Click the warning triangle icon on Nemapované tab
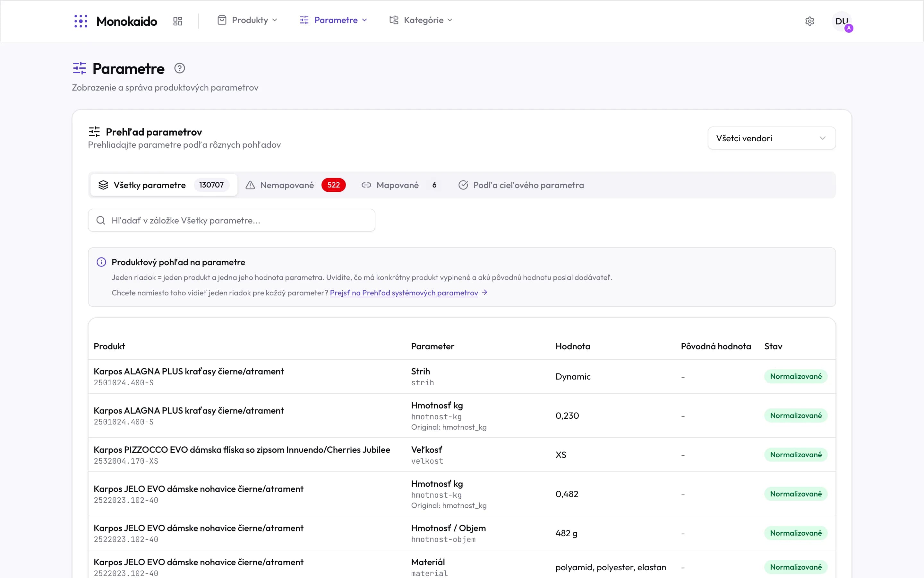 (250, 185)
